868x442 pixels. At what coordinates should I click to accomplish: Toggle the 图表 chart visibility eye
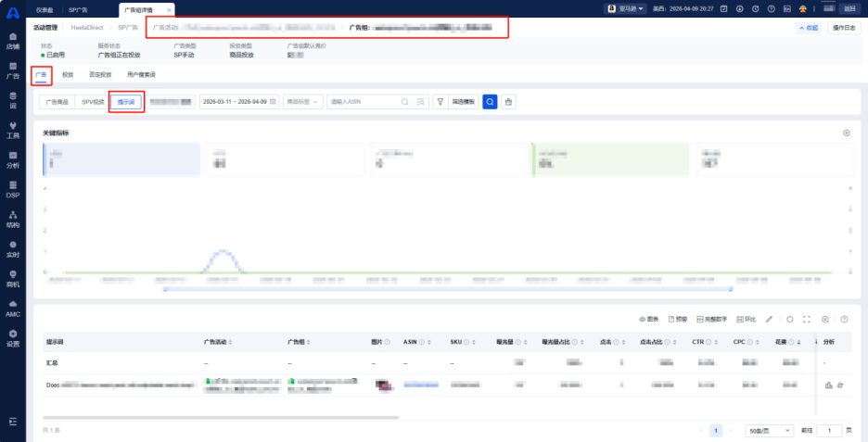click(x=649, y=319)
